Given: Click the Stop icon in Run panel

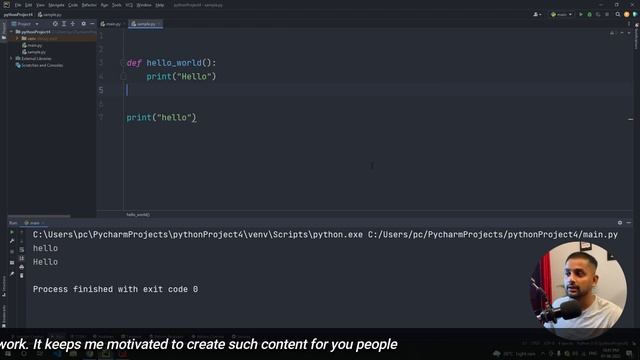Looking at the screenshot, I should coord(12,252).
